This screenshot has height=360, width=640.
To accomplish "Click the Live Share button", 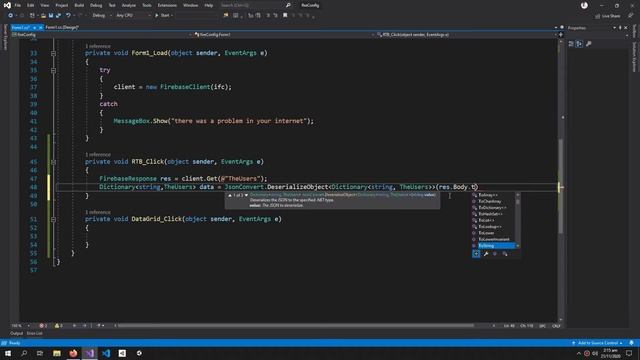I will tap(608, 16).
